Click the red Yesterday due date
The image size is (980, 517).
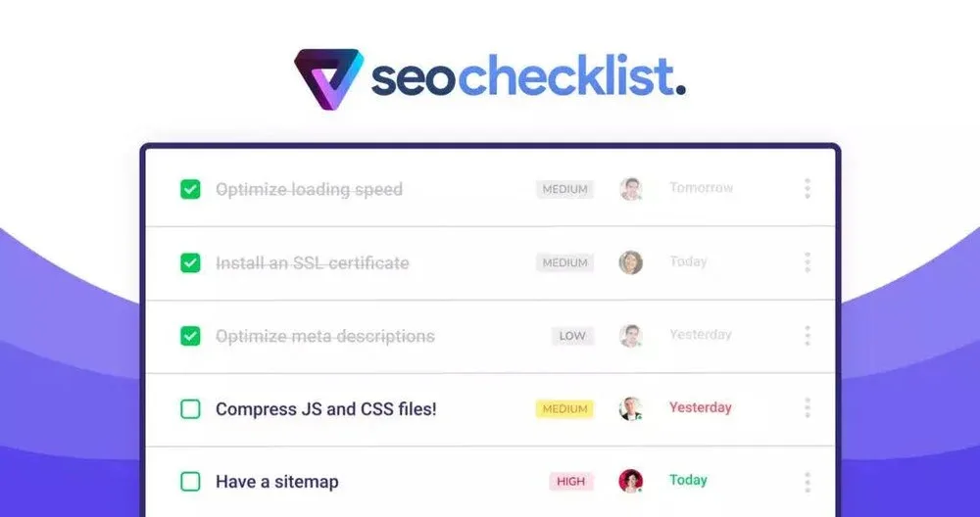pos(700,407)
